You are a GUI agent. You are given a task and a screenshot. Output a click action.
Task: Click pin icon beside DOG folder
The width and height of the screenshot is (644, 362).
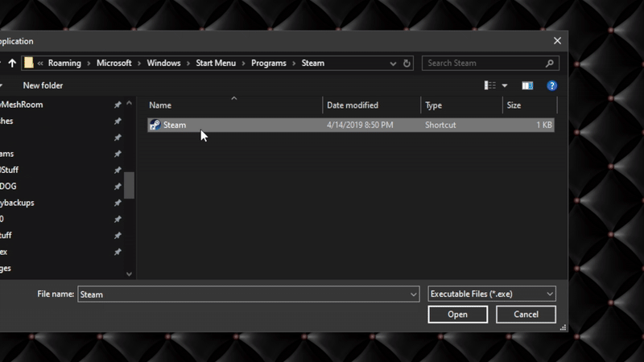pos(118,187)
